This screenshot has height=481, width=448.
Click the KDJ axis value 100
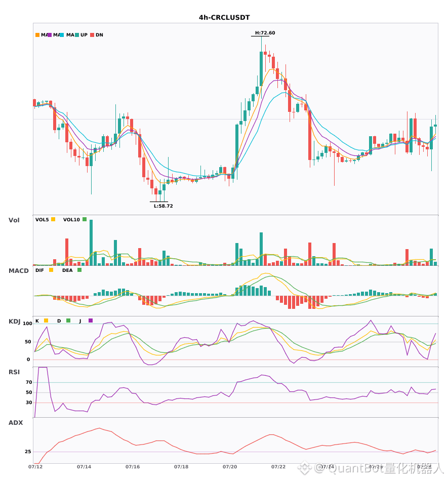[27, 324]
